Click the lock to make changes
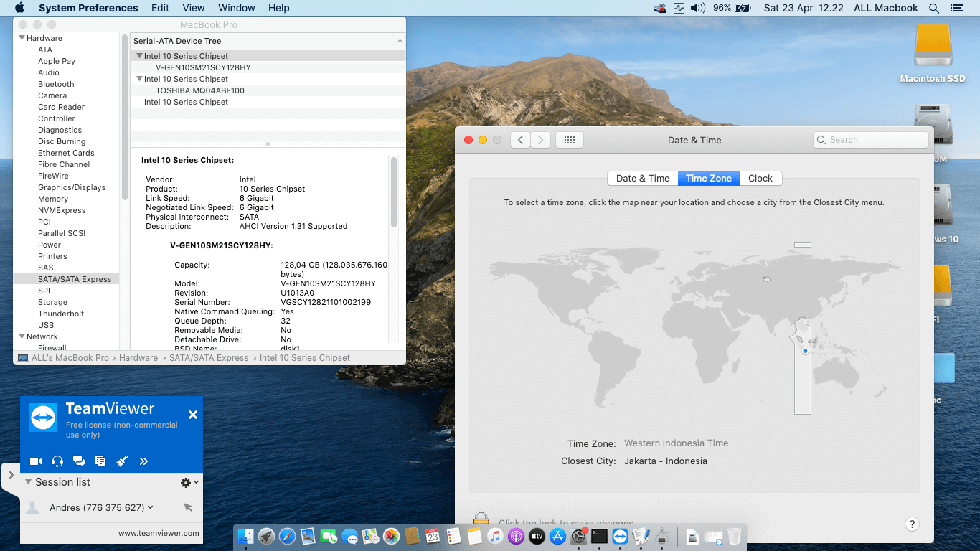Image resolution: width=980 pixels, height=551 pixels. [481, 519]
